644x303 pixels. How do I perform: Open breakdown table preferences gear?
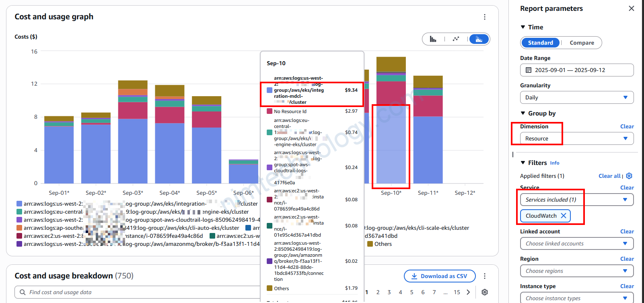click(x=485, y=292)
